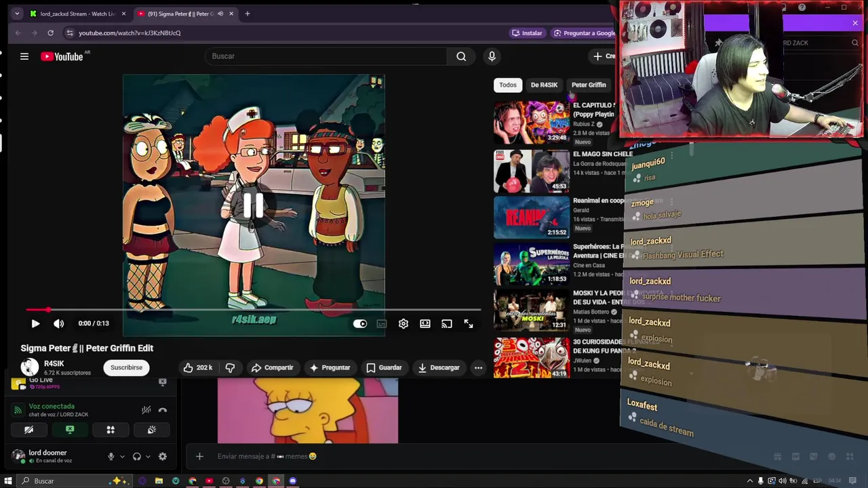The image size is (868, 488).
Task: Stop Discord screen sharing button
Action: point(70,430)
